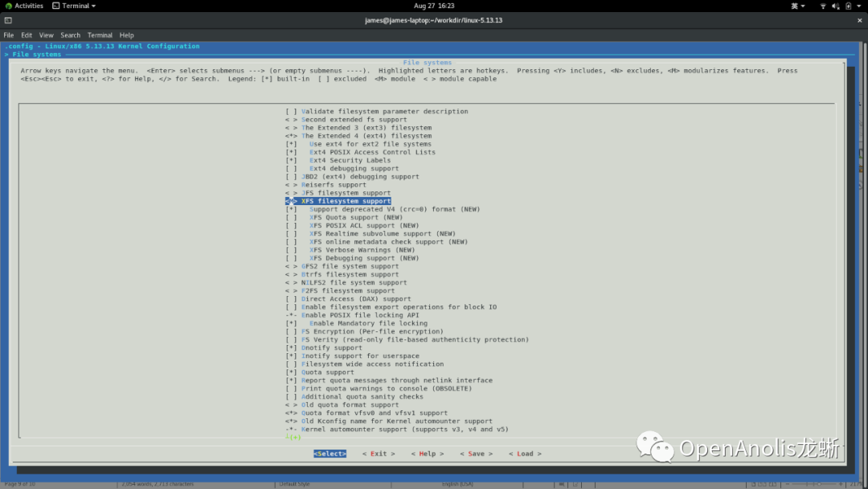Select NILFS2 file system support
Viewport: 868px width, 489px height.
tap(346, 282)
